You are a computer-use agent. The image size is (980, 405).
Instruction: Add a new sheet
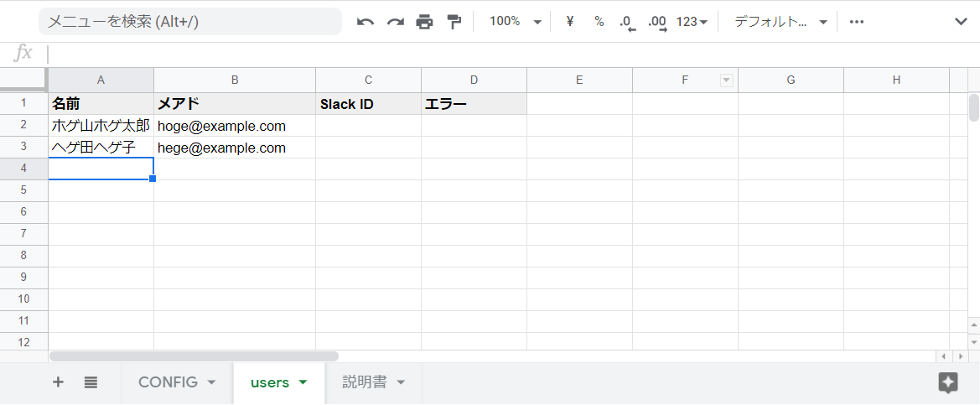pyautogui.click(x=58, y=382)
